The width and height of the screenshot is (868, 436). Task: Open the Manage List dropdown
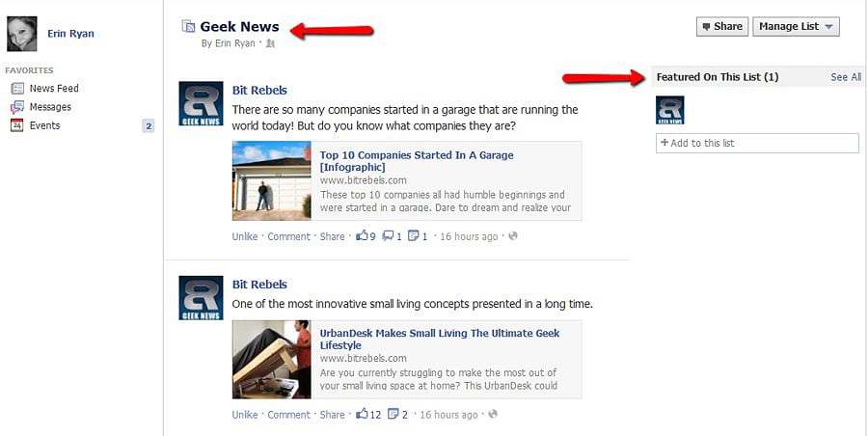click(x=796, y=27)
